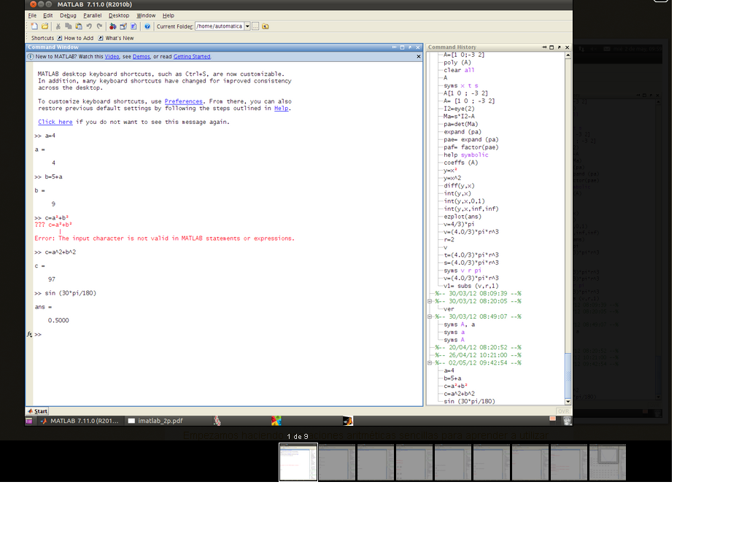Click Command History scroll down arrow
This screenshot has height=560, width=747.
click(x=568, y=402)
